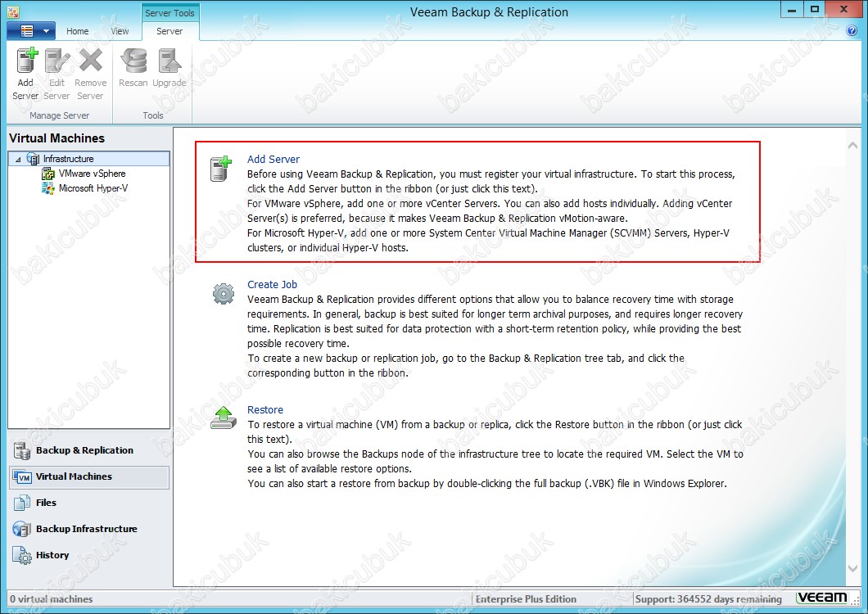
Task: Select the Server ribbon tab
Action: pyautogui.click(x=170, y=31)
